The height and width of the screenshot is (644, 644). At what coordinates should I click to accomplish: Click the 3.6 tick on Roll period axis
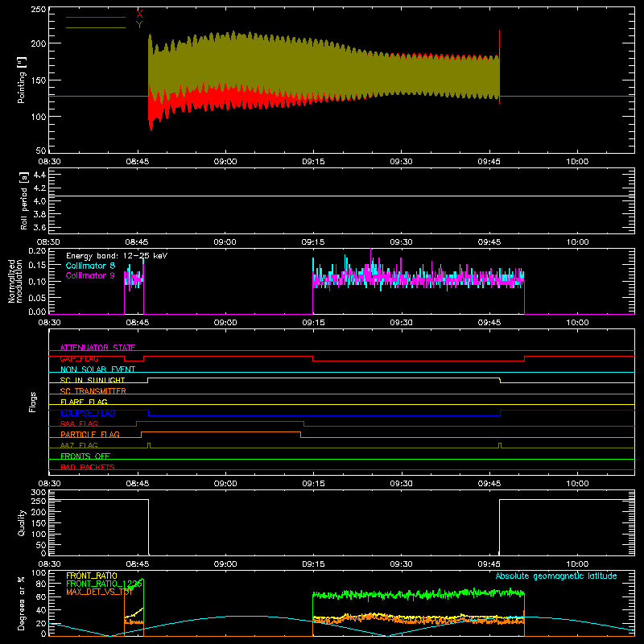[39, 228]
